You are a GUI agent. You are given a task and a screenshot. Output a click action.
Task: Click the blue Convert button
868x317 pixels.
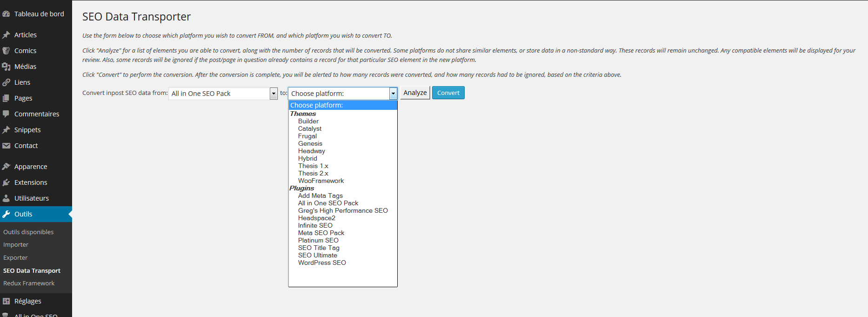pyautogui.click(x=448, y=93)
